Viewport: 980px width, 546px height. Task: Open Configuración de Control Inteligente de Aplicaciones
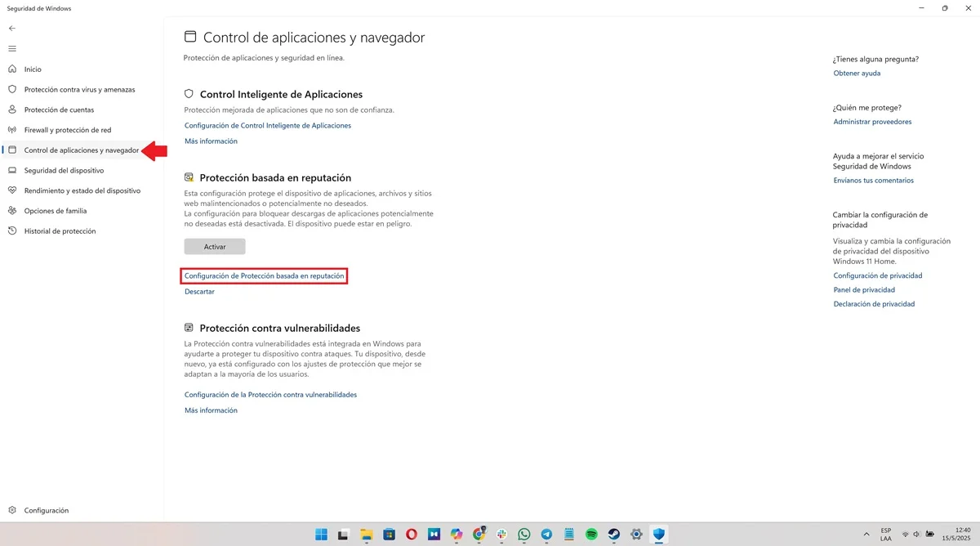pos(268,126)
